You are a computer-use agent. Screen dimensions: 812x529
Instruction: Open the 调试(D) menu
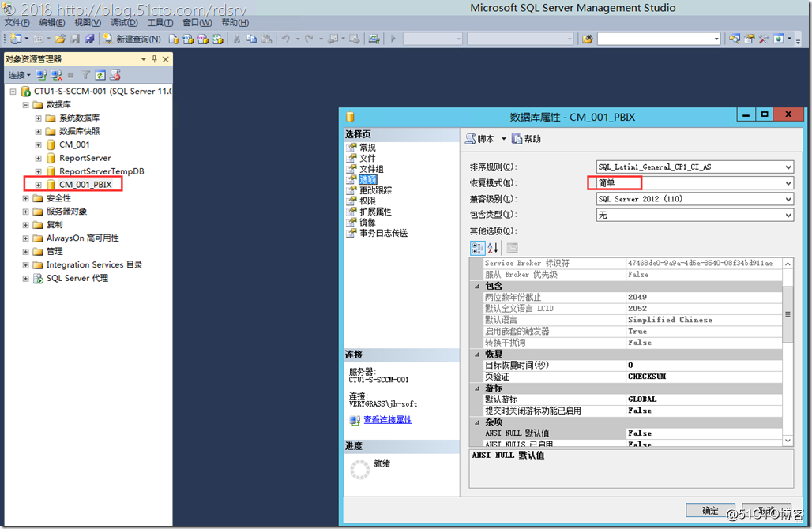pos(124,22)
